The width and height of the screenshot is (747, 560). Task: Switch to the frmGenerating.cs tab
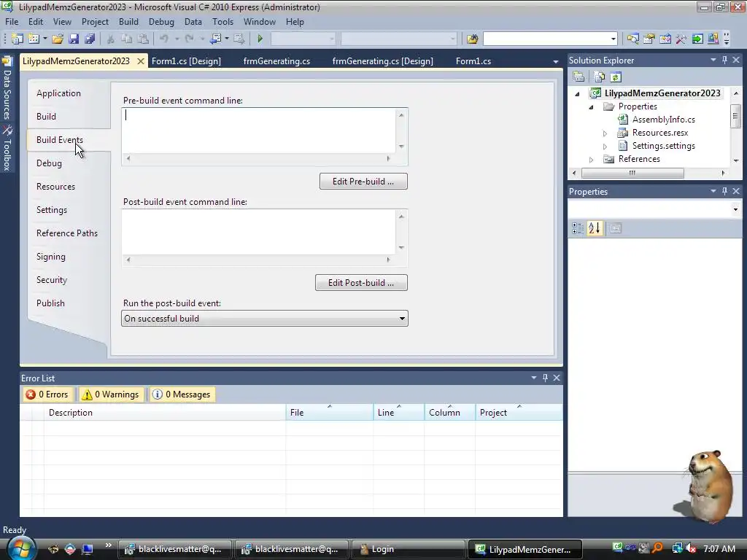tap(276, 61)
